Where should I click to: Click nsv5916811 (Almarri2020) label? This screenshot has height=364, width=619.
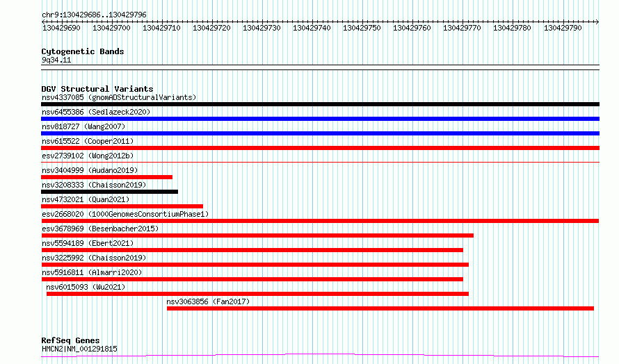(x=92, y=272)
